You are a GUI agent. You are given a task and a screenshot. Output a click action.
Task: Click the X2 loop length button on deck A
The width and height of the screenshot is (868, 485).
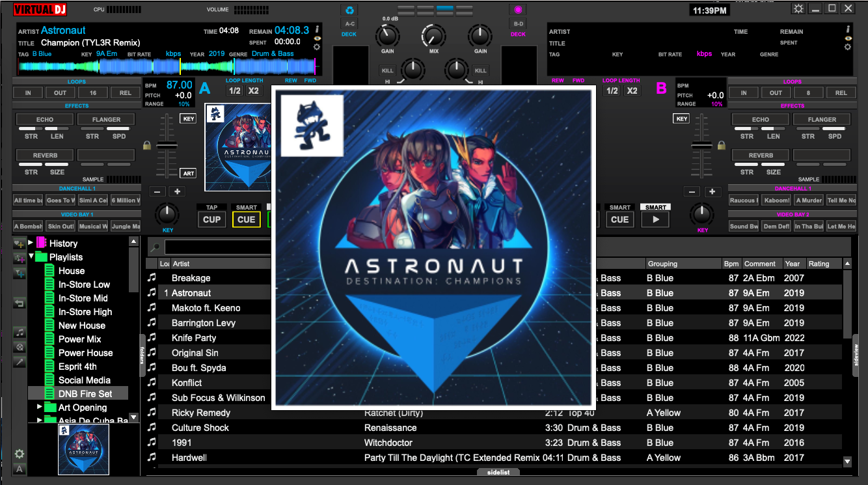253,90
